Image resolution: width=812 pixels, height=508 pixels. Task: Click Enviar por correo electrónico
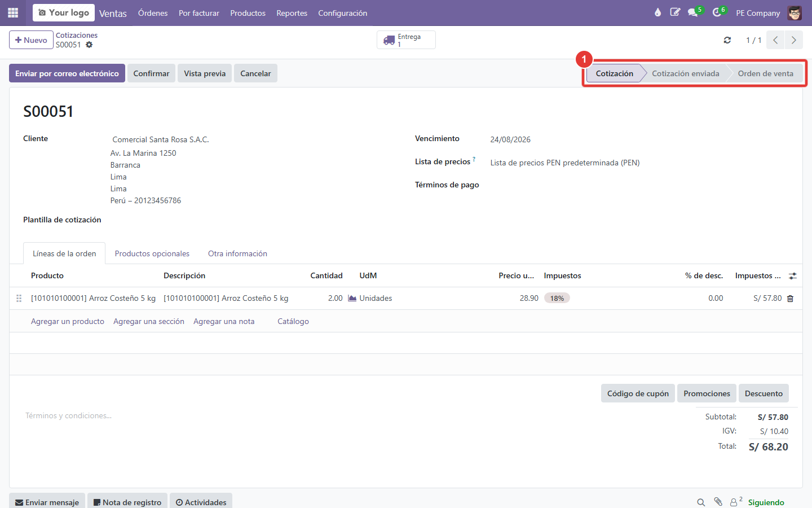coord(67,73)
